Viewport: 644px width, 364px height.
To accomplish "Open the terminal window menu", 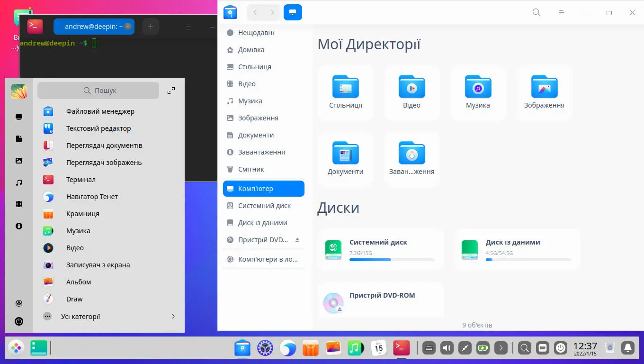I will [x=188, y=27].
